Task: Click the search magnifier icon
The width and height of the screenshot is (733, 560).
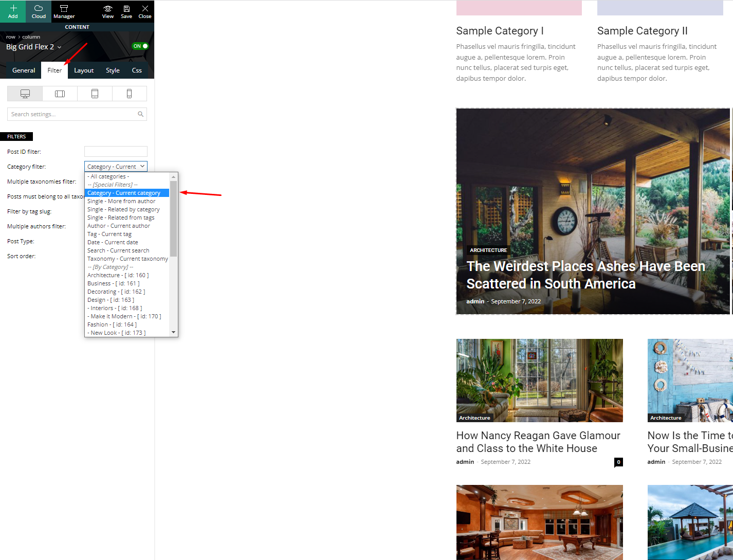Action: pyautogui.click(x=140, y=114)
